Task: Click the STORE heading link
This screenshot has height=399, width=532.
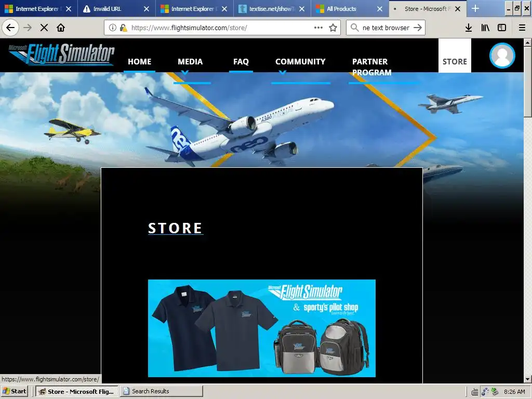Action: [x=176, y=228]
